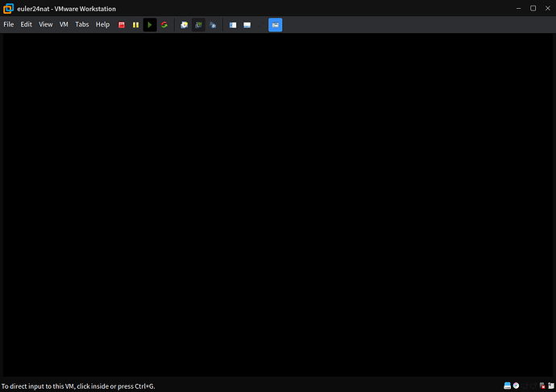This screenshot has width=556, height=392.
Task: Open the File menu
Action: [9, 25]
